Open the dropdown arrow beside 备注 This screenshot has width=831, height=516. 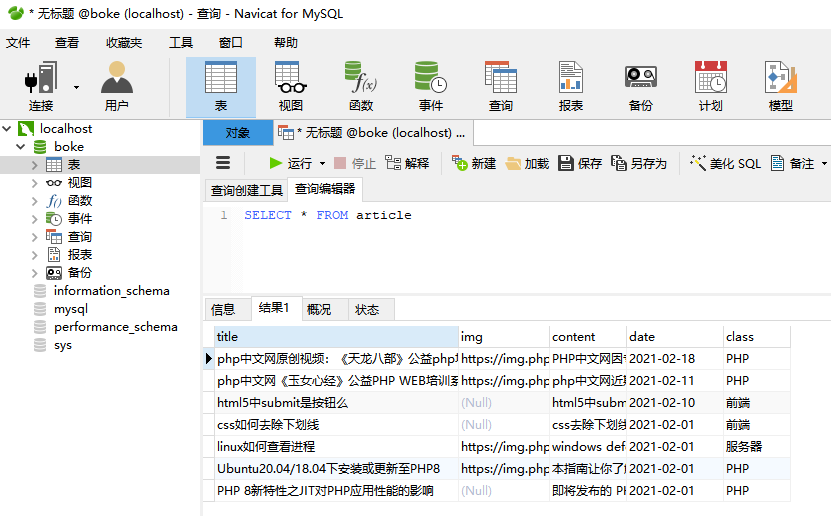[824, 164]
